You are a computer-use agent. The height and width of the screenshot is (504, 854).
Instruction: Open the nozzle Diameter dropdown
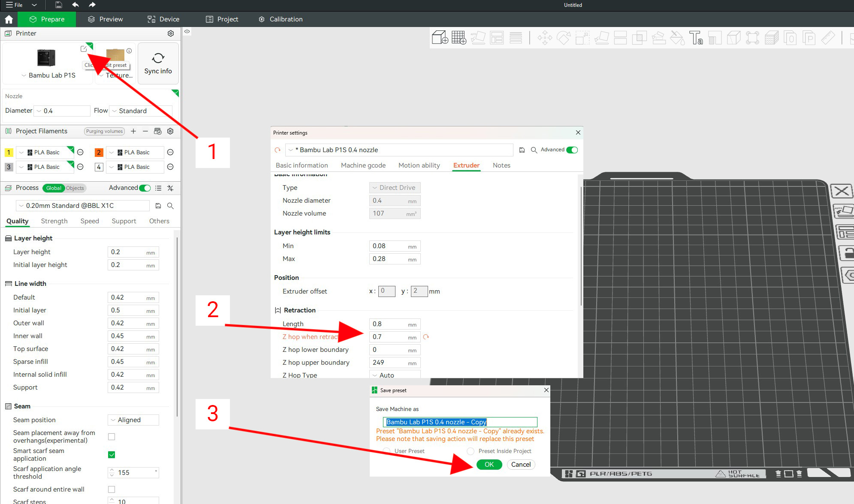tap(62, 111)
